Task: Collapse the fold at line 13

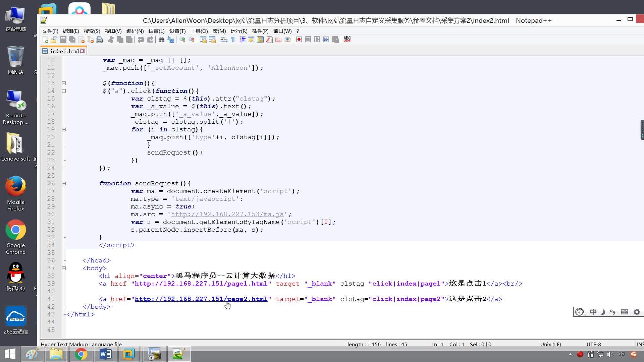Action: tap(64, 83)
